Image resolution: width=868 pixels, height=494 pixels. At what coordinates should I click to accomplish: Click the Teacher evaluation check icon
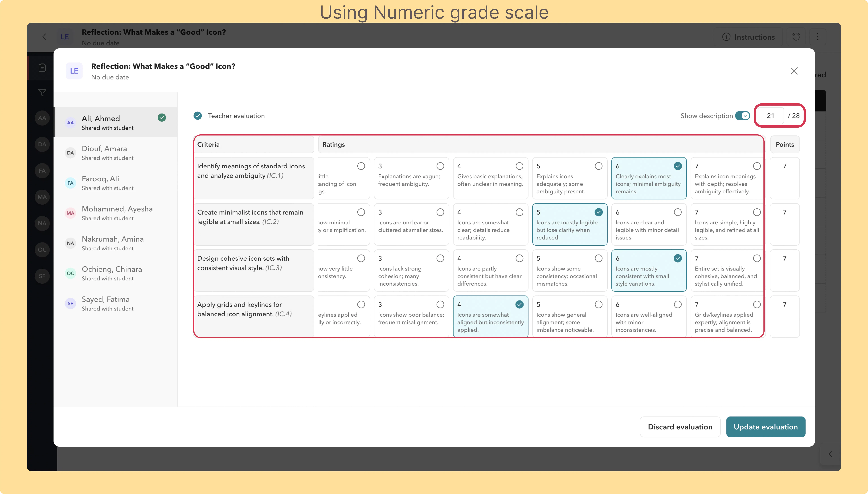pyautogui.click(x=198, y=116)
